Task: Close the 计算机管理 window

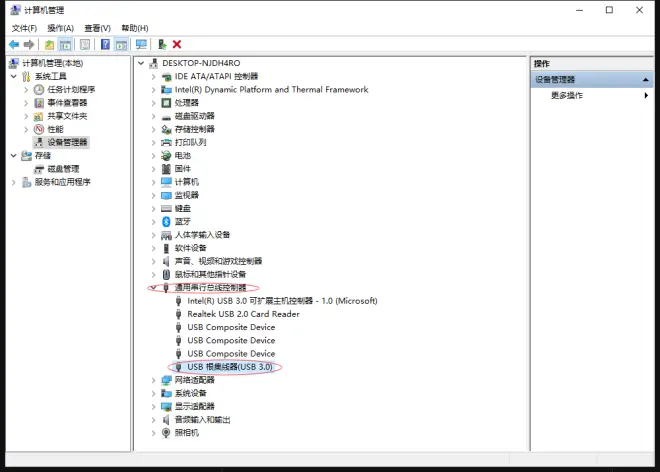Action: [x=639, y=10]
